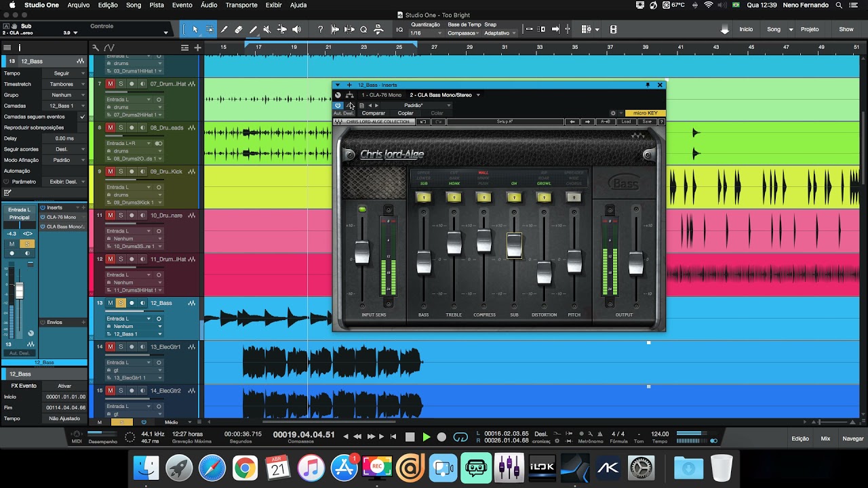868x488 pixels.
Task: Open the Arquivo menu
Action: click(x=79, y=5)
